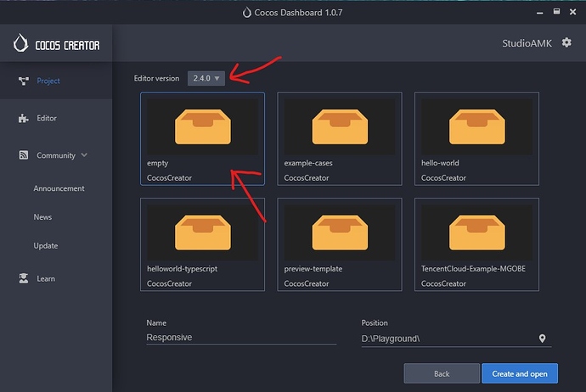Select the example-cases template
586x392 pixels.
click(339, 138)
